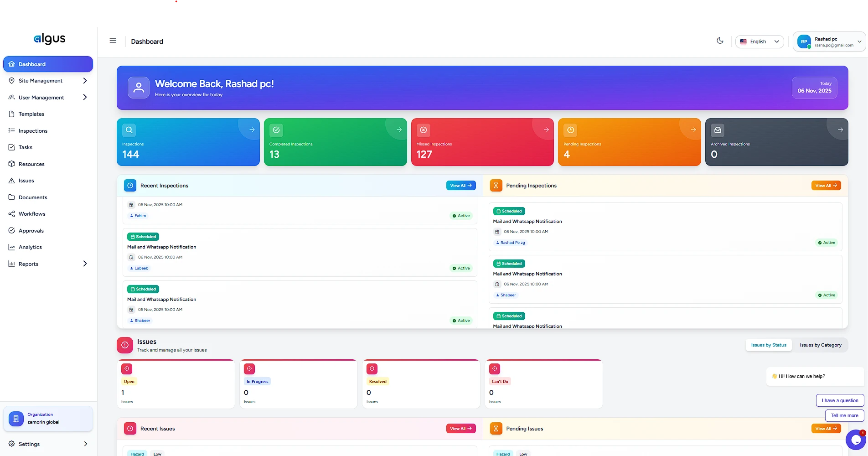Open the Rashad pc profile dropdown

(828, 41)
